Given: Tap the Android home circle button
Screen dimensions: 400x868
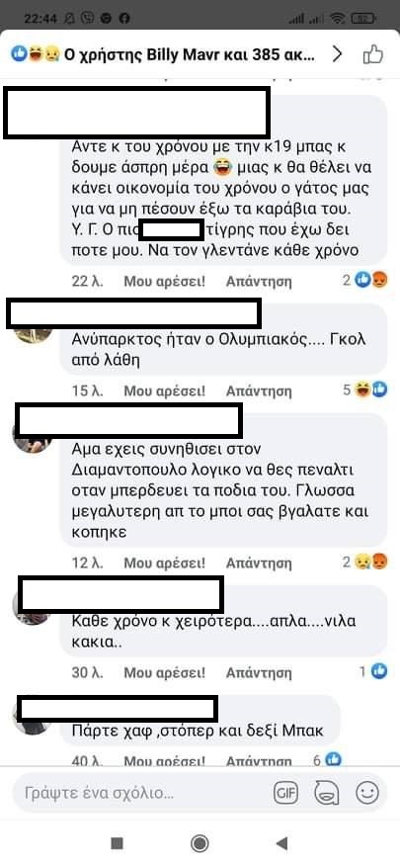Looking at the screenshot, I should [x=200, y=843].
